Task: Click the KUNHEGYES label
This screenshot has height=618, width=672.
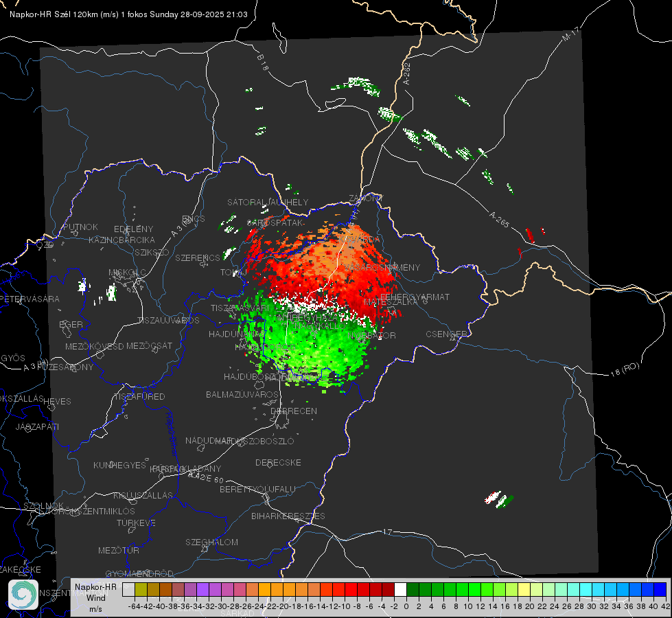Action: click(119, 466)
